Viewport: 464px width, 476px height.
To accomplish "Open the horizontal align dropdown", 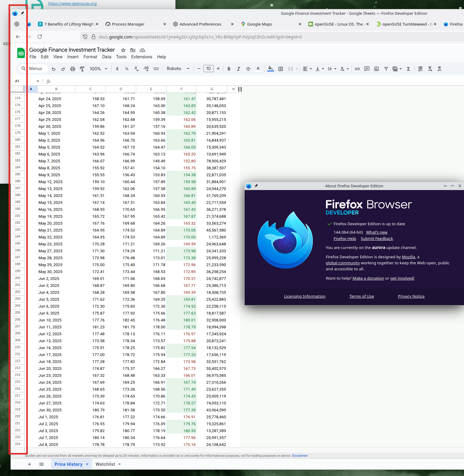I will [x=307, y=69].
